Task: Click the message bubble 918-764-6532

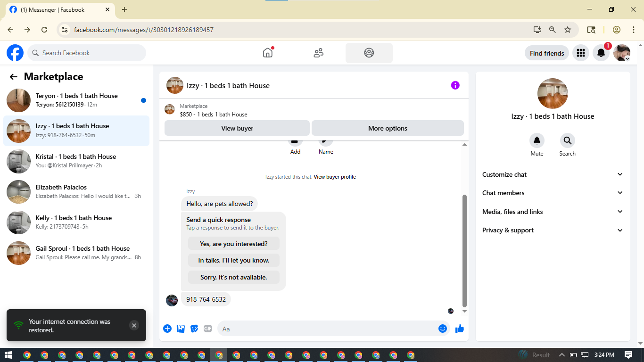Action: tap(206, 299)
